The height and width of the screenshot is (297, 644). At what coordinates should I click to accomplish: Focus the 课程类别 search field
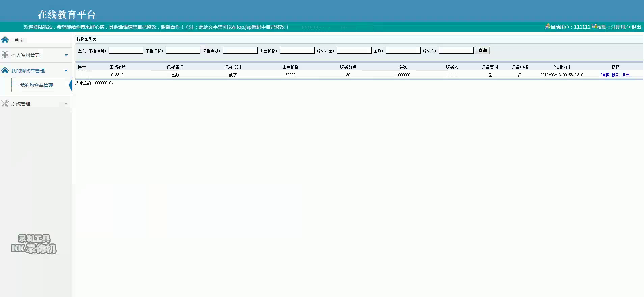pos(240,50)
